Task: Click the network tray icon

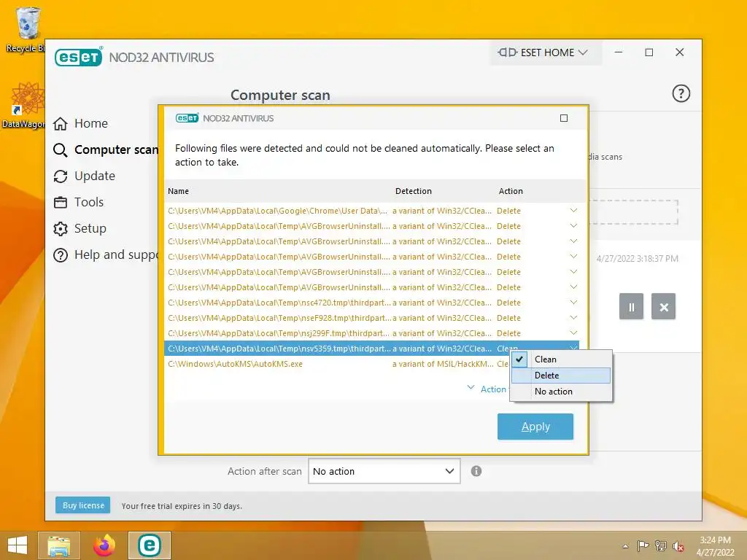Action: tap(660, 545)
